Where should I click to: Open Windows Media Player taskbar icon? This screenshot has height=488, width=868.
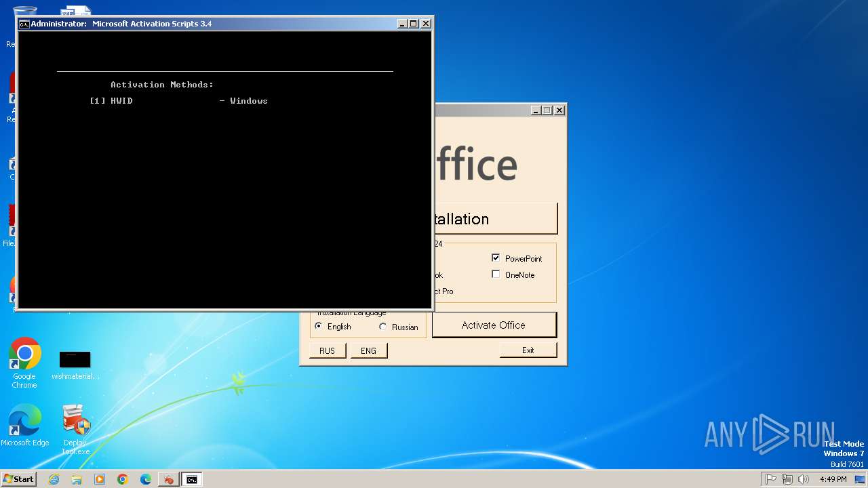coord(100,479)
